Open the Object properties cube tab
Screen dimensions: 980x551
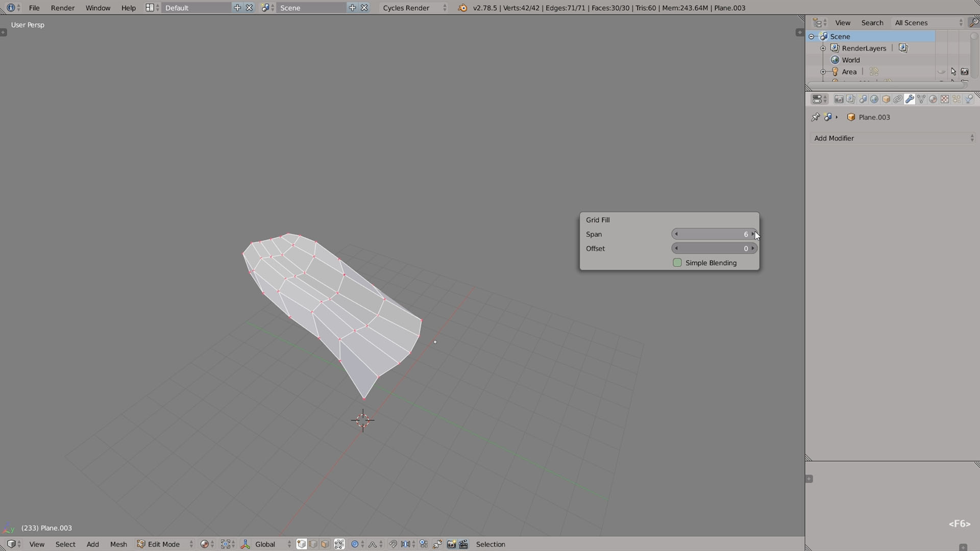[886, 99]
